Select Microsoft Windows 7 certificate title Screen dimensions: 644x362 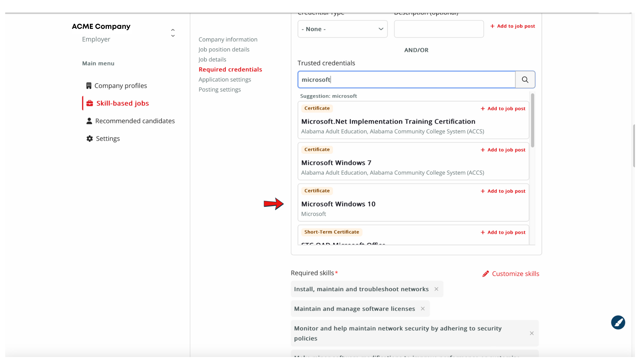coord(336,163)
